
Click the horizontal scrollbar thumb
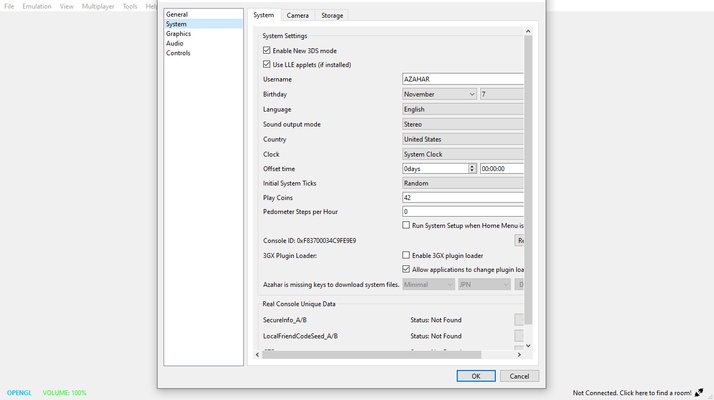click(x=372, y=354)
